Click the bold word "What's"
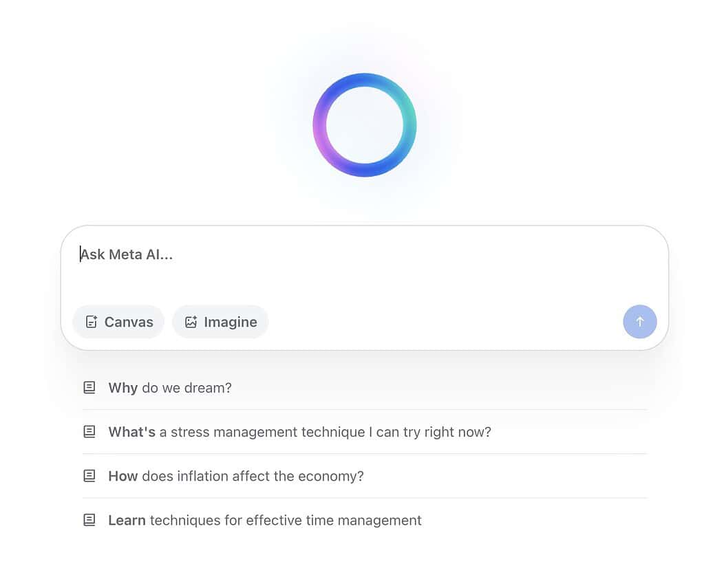This screenshot has height=588, width=704. [131, 432]
